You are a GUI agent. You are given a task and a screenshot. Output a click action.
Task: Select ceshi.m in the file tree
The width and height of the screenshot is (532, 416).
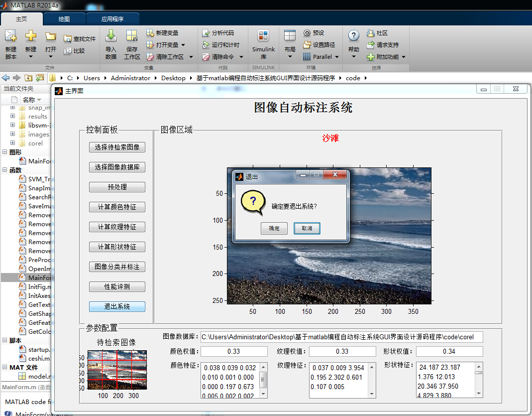point(35,358)
